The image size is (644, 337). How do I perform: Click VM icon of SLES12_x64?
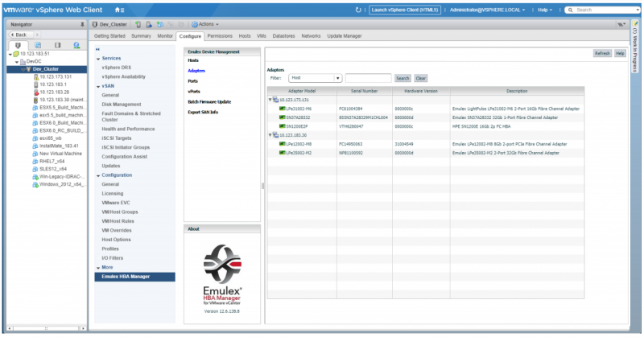pyautogui.click(x=35, y=169)
